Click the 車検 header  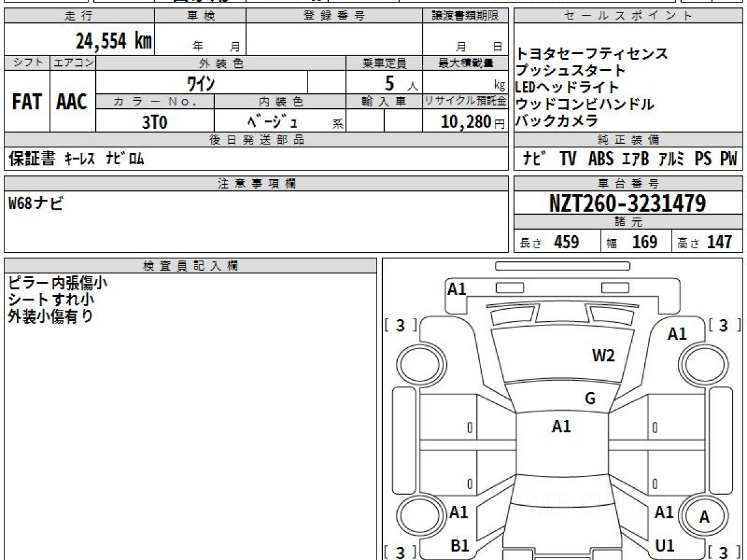[x=200, y=16]
